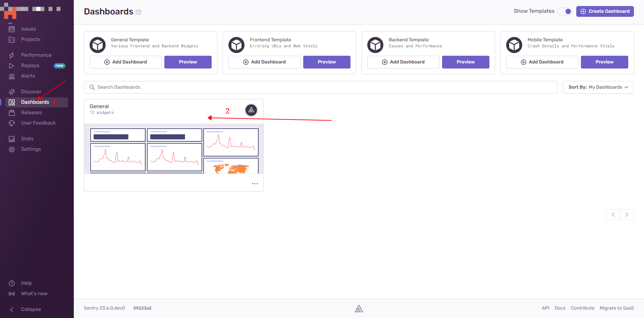Open the overflow menu on the General dashboard

(x=255, y=184)
